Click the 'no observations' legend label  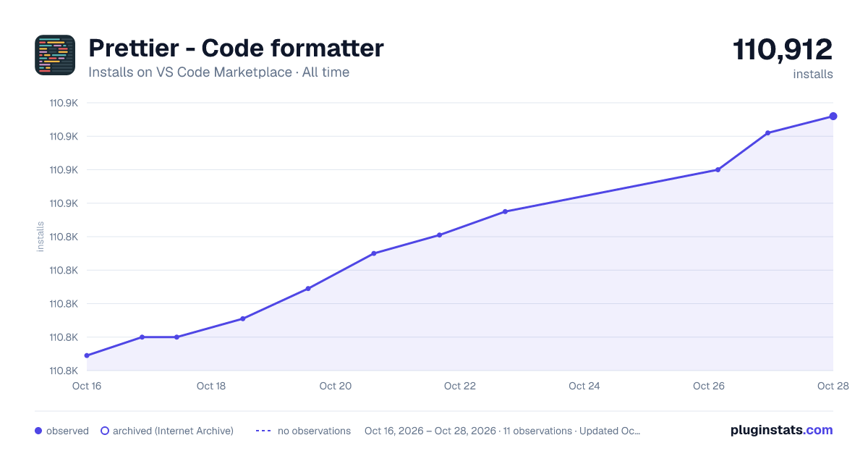click(314, 431)
